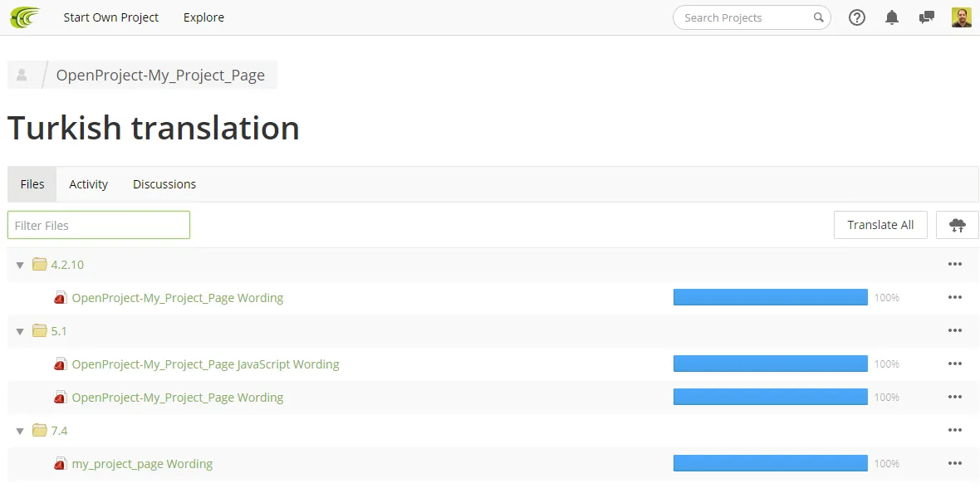Focus the Search Projects field

tap(752, 17)
